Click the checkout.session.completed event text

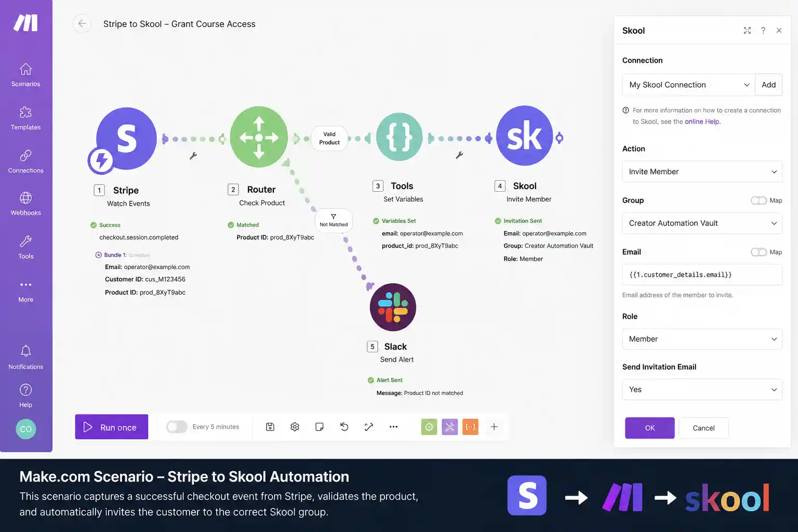[x=139, y=237]
